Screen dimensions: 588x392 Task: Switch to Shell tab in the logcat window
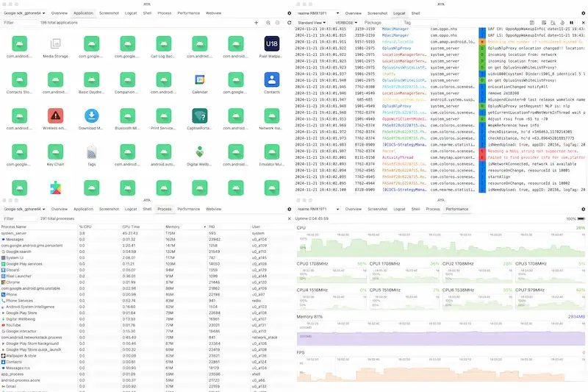(x=416, y=13)
